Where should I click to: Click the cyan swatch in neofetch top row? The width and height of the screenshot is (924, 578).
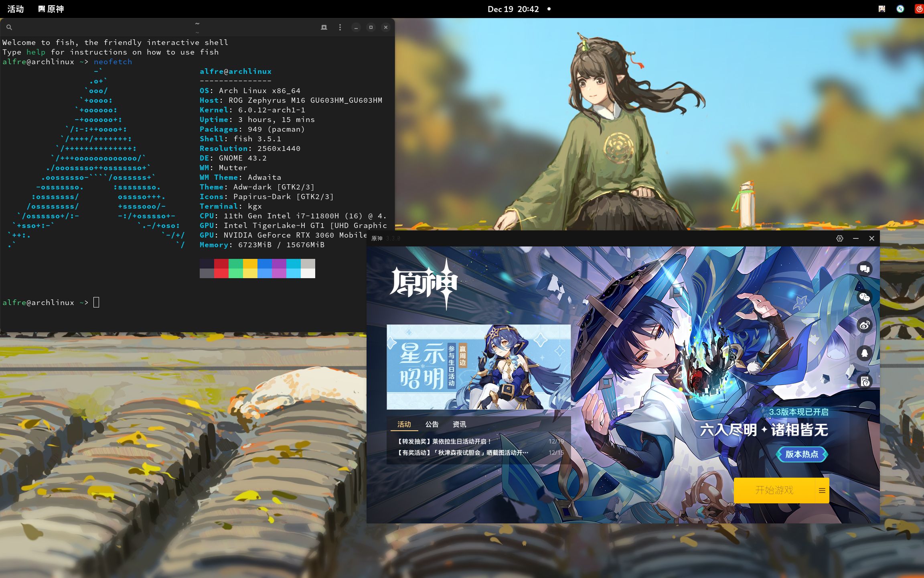294,264
